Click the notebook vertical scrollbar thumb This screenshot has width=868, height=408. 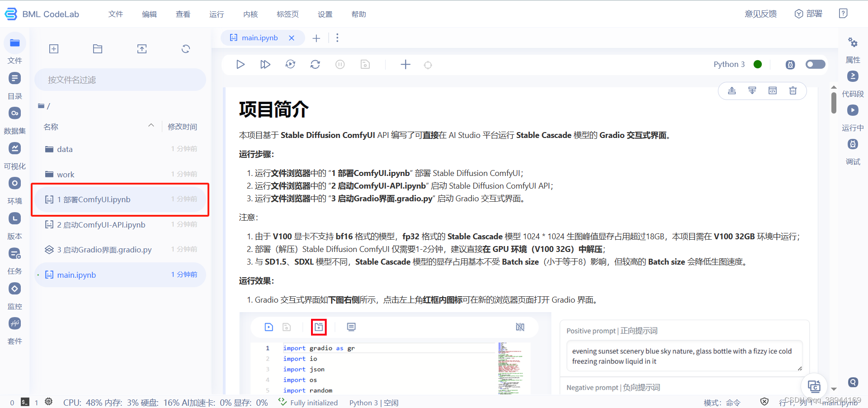(x=834, y=103)
